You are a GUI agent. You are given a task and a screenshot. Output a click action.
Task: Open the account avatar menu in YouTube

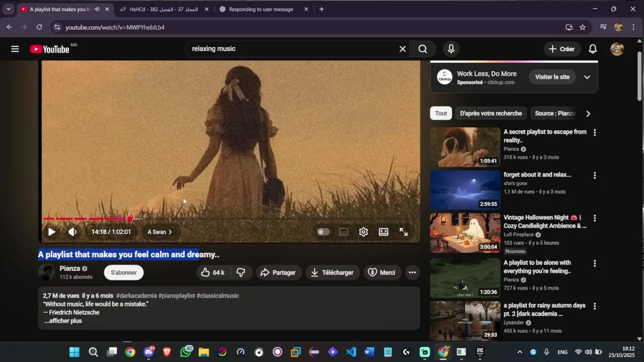[x=617, y=49]
